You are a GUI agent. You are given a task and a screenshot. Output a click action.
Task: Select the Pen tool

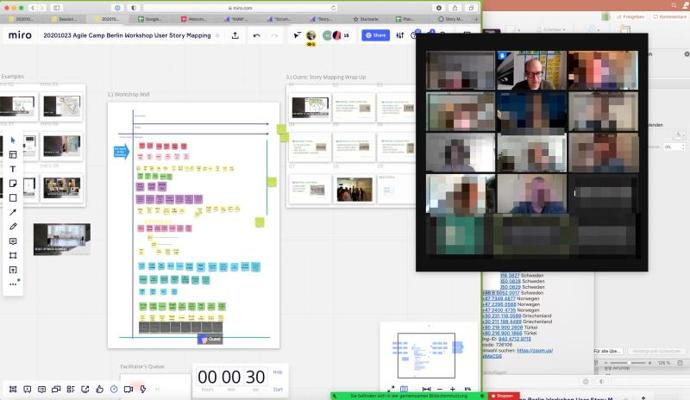(x=13, y=227)
